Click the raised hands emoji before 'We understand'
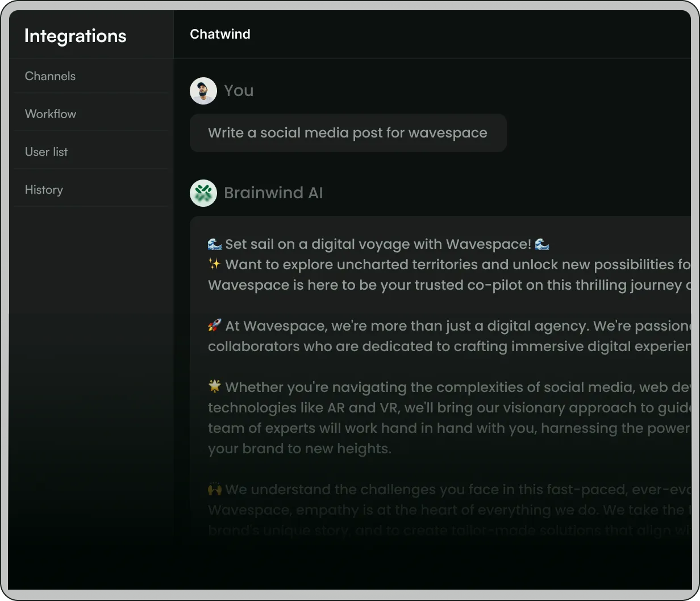Image resolution: width=700 pixels, height=601 pixels. click(x=214, y=489)
